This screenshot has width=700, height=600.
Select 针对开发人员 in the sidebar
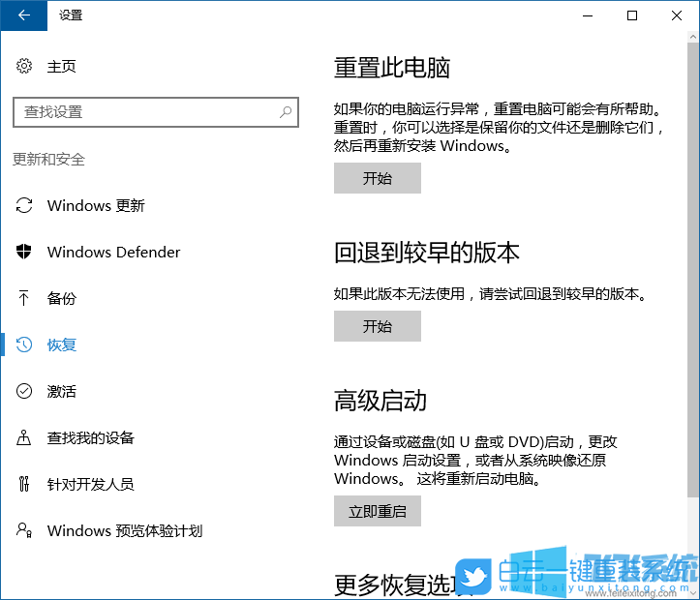(90, 484)
